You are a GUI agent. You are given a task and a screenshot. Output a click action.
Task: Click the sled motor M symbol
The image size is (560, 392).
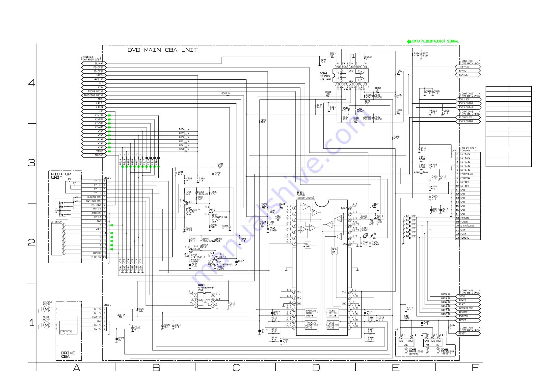46,325
